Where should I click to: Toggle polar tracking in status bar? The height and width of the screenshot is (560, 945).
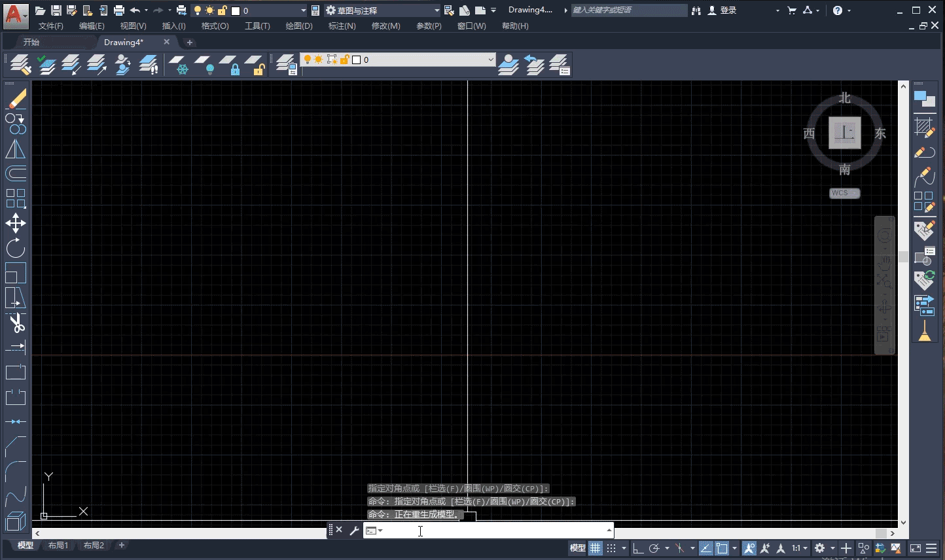pyautogui.click(x=654, y=548)
